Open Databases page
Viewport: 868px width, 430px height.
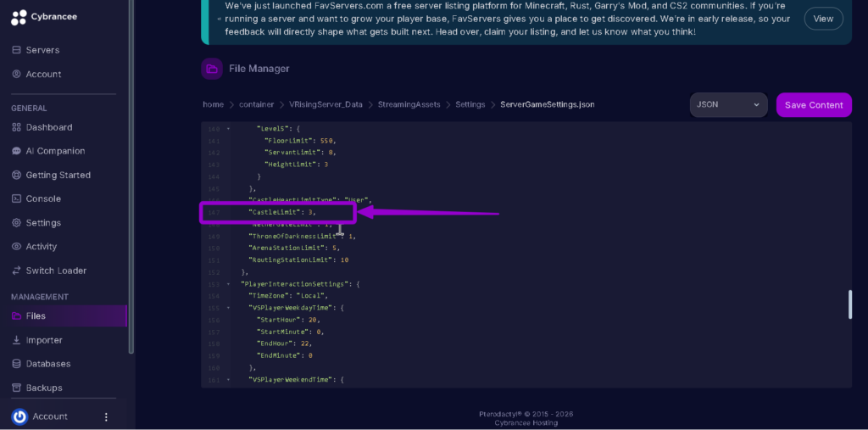point(48,364)
